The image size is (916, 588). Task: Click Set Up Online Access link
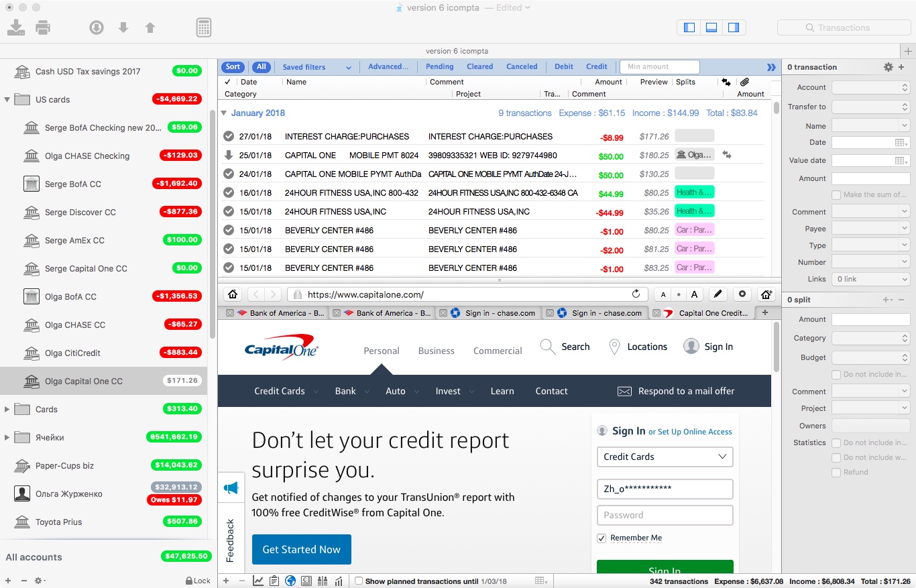click(x=695, y=432)
